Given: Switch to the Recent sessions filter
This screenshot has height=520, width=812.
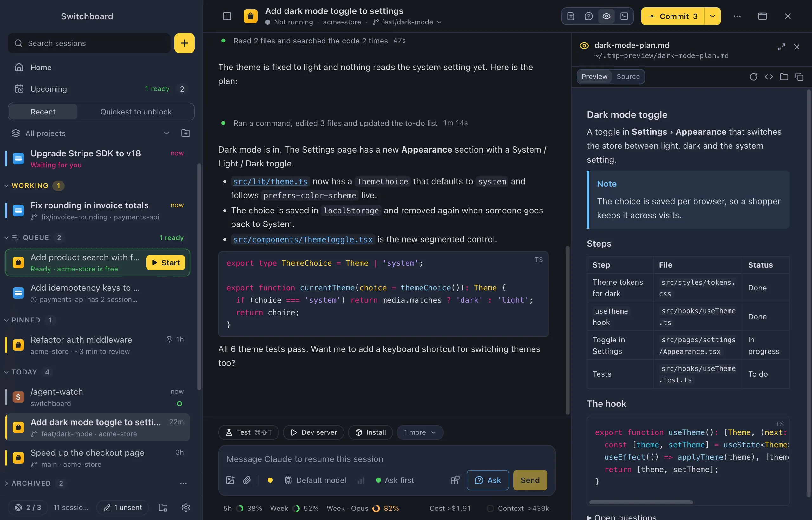Looking at the screenshot, I should pyautogui.click(x=43, y=112).
